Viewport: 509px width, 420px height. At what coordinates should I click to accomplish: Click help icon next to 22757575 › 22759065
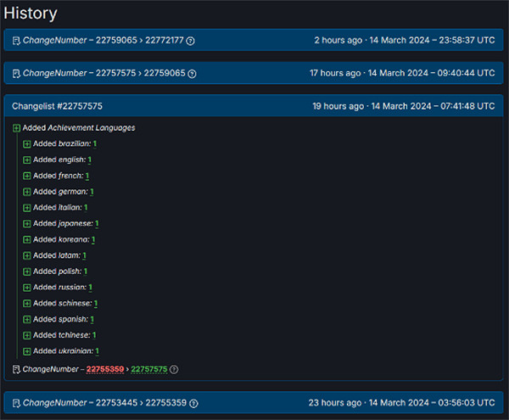point(192,74)
